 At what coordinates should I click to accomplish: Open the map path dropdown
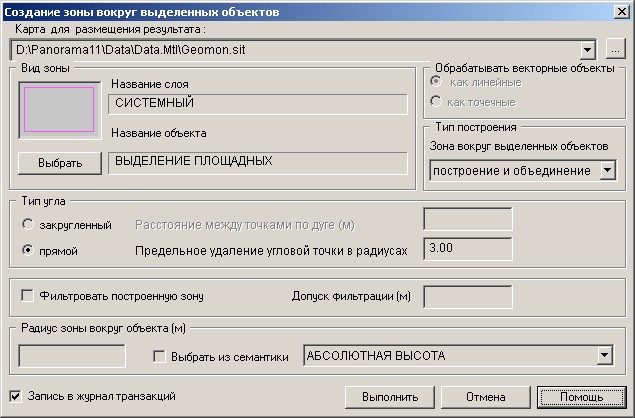click(x=588, y=48)
